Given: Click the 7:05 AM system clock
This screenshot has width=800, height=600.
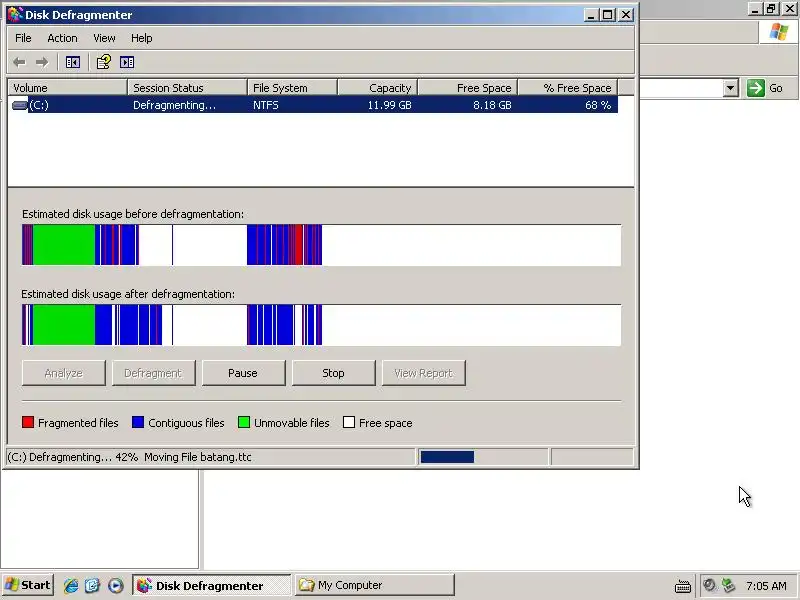Looking at the screenshot, I should [766, 586].
